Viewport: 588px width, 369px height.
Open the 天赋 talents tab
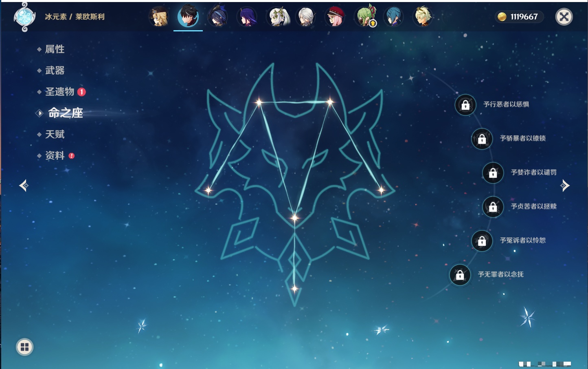click(x=55, y=134)
